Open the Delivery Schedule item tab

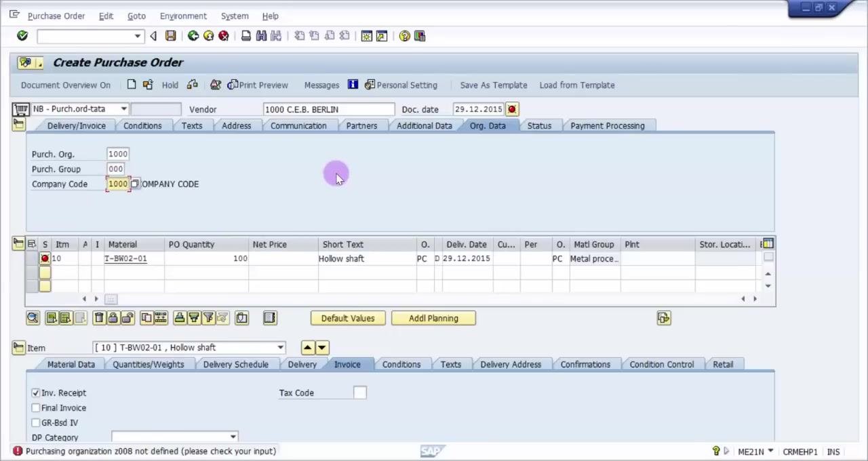236,364
